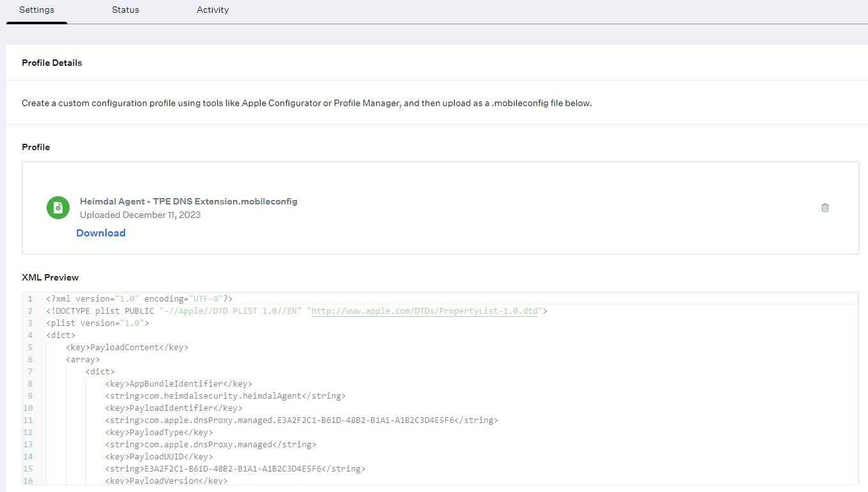
Task: Click the plist version="1.0" line
Action: [x=98, y=323]
